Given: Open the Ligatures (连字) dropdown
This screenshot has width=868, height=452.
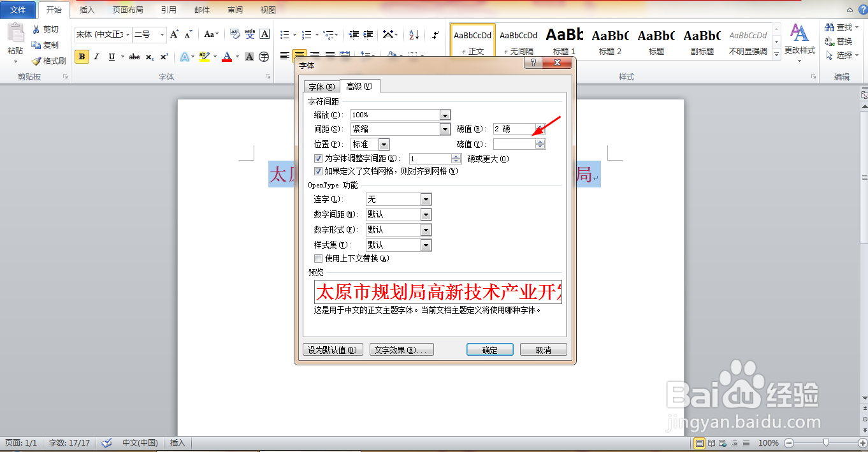Looking at the screenshot, I should (x=426, y=200).
